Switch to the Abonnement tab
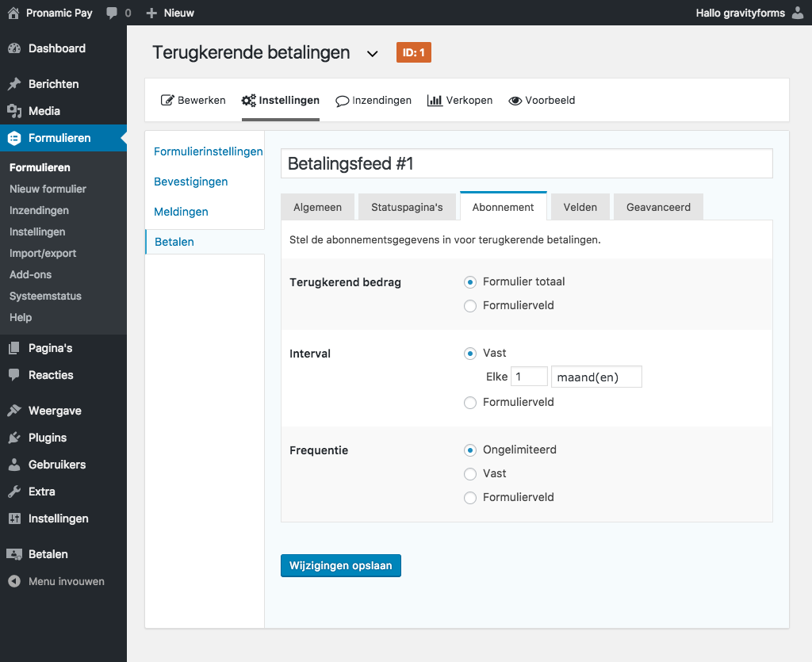The height and width of the screenshot is (662, 812). coord(503,207)
